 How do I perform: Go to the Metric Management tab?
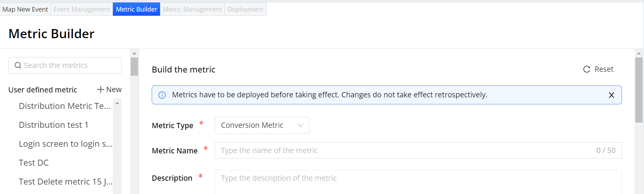(192, 9)
